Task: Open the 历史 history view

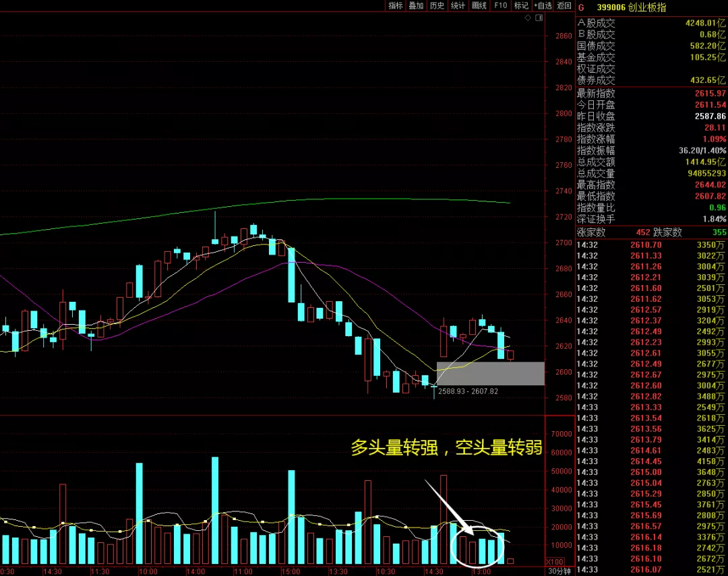Action: (437, 5)
